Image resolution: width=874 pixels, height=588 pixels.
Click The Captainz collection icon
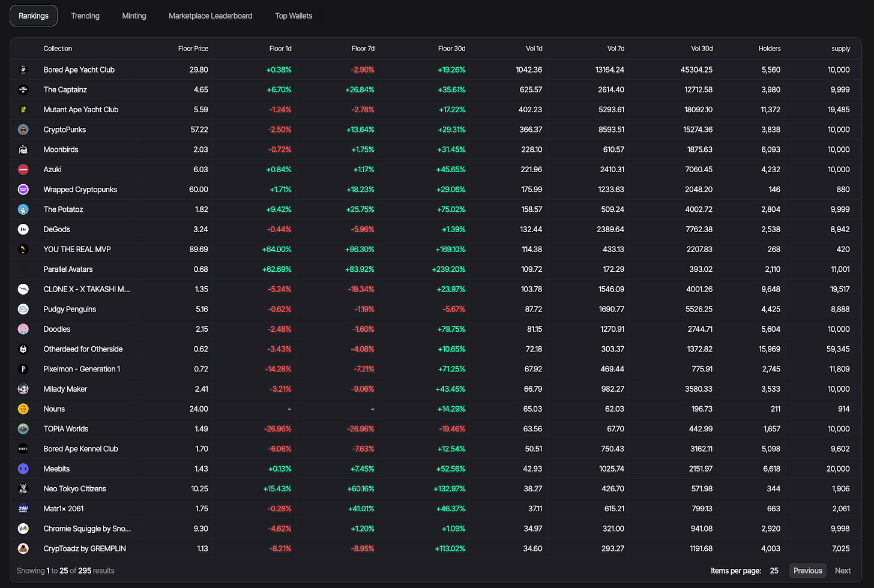[23, 89]
